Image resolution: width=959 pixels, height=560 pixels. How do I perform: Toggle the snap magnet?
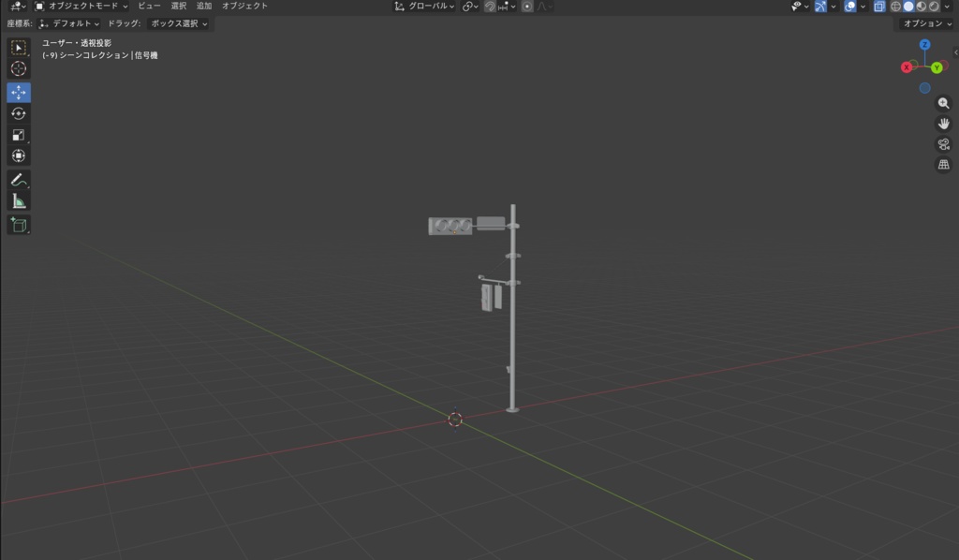coord(490,7)
